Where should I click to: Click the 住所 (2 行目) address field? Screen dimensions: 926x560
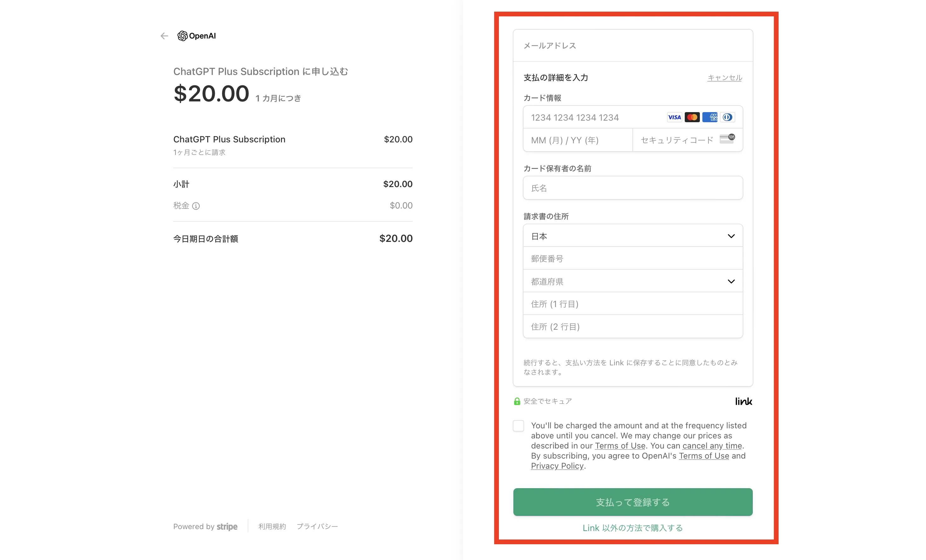tap(633, 327)
